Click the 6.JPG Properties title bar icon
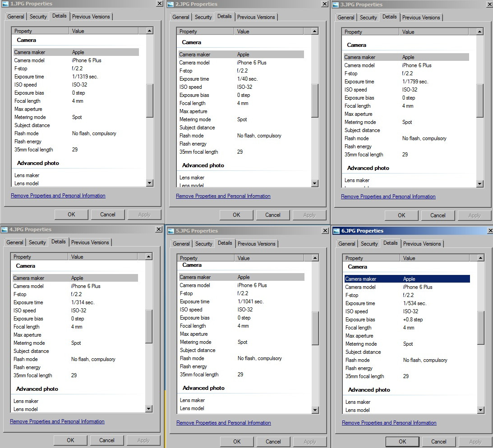Screen dimensions: 493x448 pos(336,231)
